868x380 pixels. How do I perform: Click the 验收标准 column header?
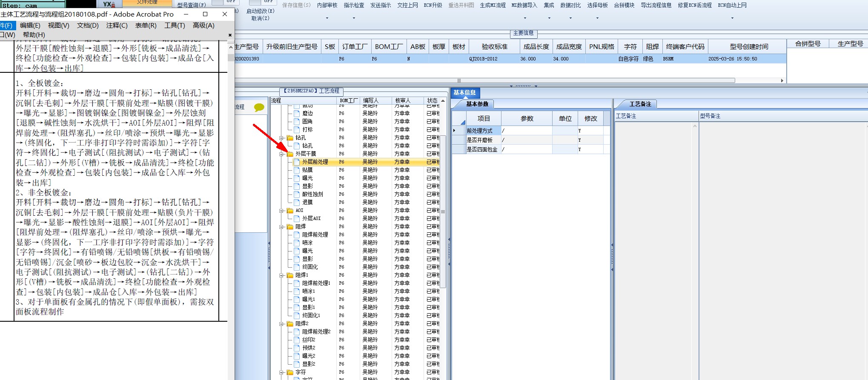tap(495, 47)
